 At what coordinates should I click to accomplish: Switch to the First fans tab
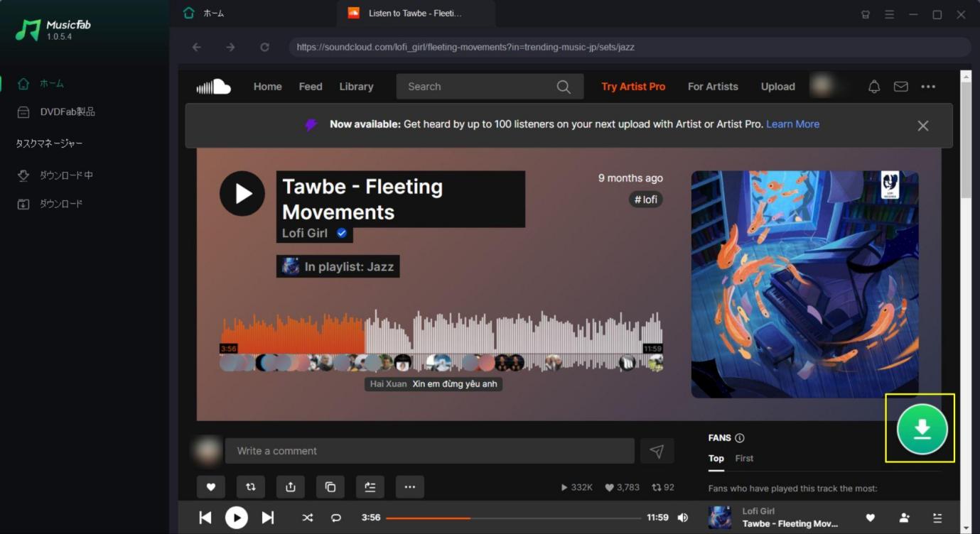pos(744,459)
